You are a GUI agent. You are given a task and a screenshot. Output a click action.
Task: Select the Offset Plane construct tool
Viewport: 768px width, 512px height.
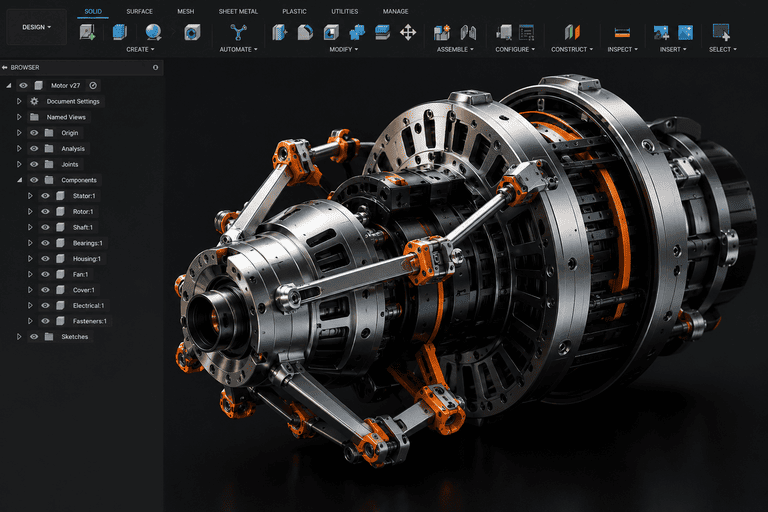[572, 32]
